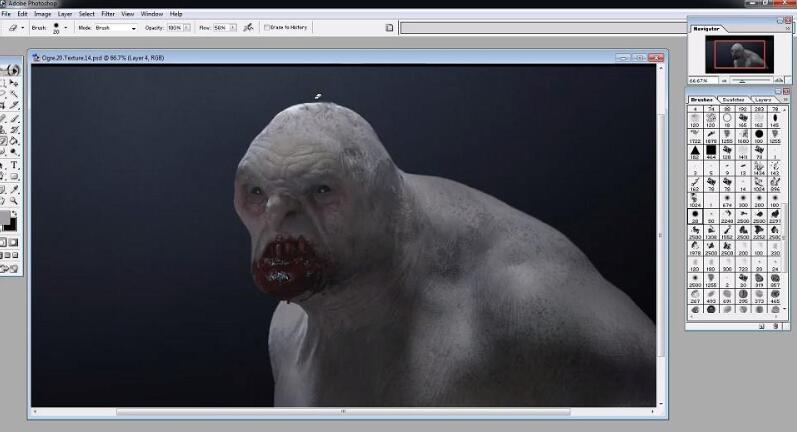The height and width of the screenshot is (432, 797).
Task: Select the oval brush preset 145
Action: (775, 120)
